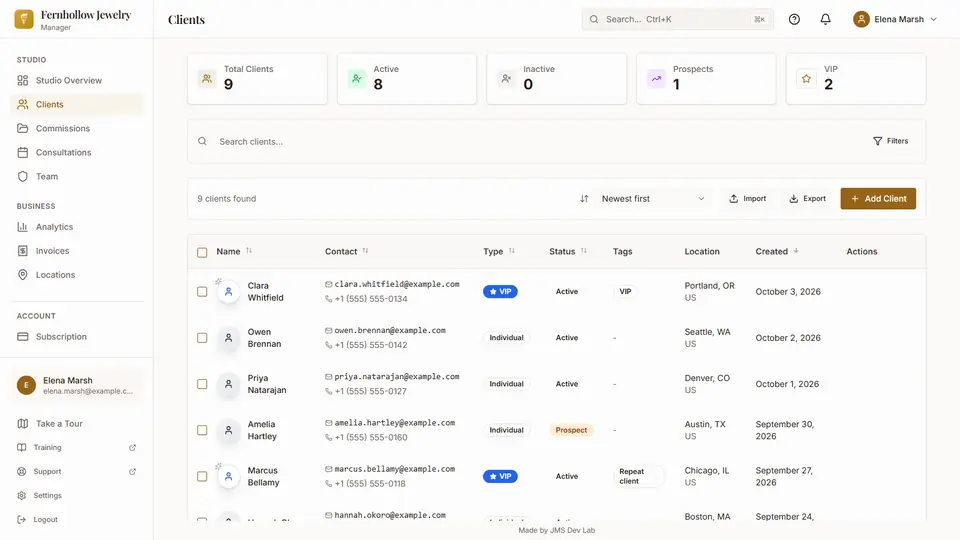
Task: Click the Fernhollow Jewelry logo icon
Action: pyautogui.click(x=24, y=19)
